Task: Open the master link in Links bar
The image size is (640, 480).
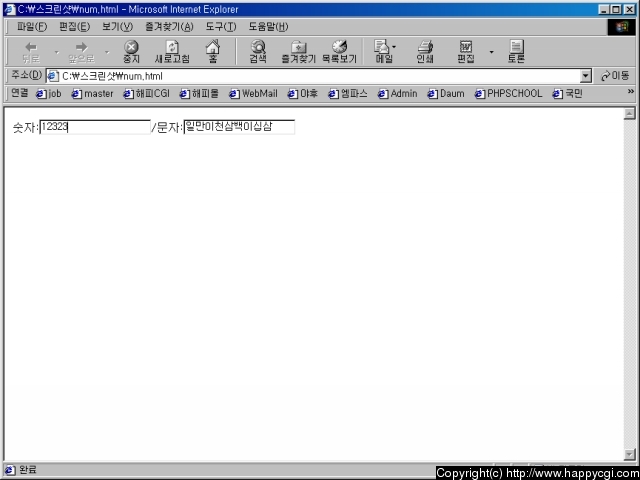Action: pyautogui.click(x=92, y=94)
